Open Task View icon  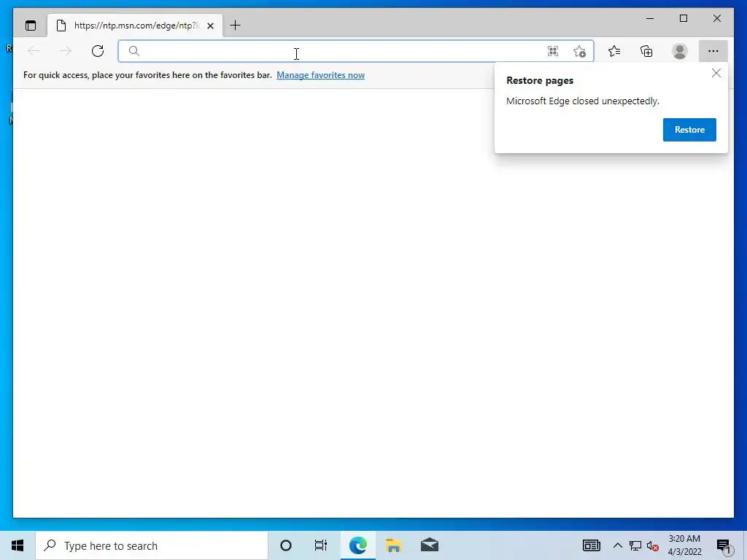[321, 545]
